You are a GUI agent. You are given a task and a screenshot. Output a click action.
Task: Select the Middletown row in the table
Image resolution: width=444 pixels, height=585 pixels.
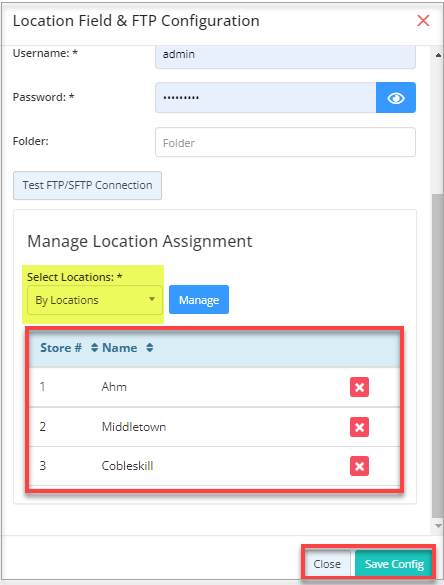[x=214, y=427]
